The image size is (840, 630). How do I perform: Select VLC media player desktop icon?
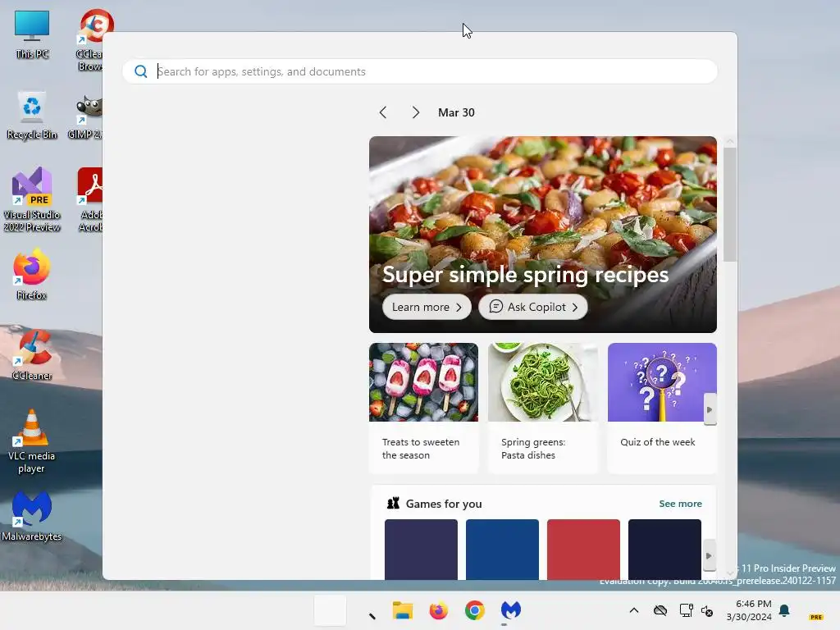[32, 441]
